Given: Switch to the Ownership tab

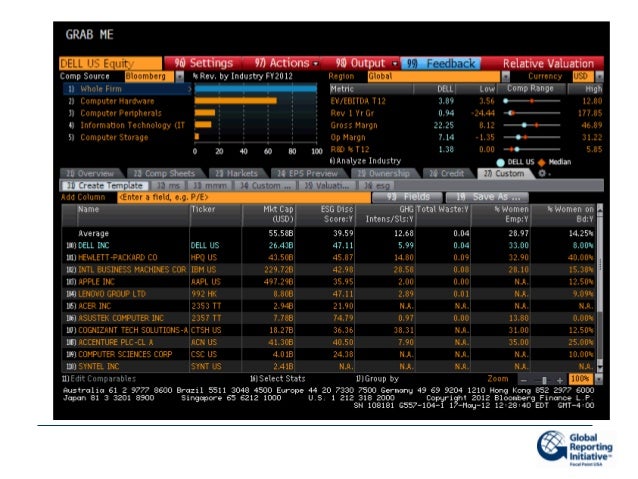Looking at the screenshot, I should (x=384, y=173).
